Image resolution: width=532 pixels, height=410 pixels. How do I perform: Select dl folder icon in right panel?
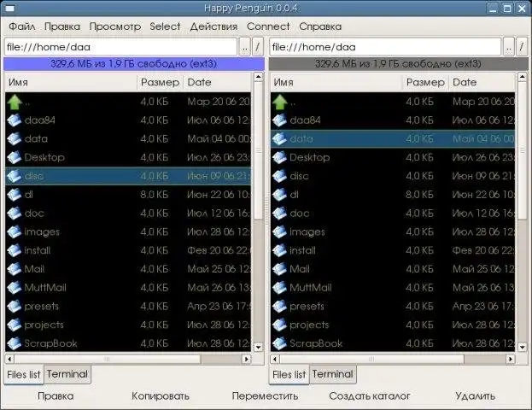click(280, 195)
